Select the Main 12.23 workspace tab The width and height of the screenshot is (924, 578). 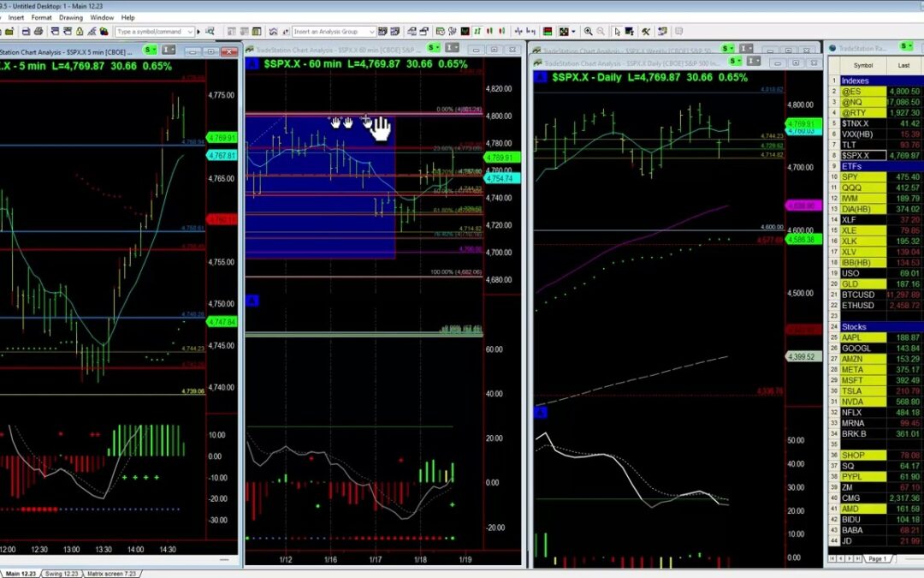(x=21, y=573)
